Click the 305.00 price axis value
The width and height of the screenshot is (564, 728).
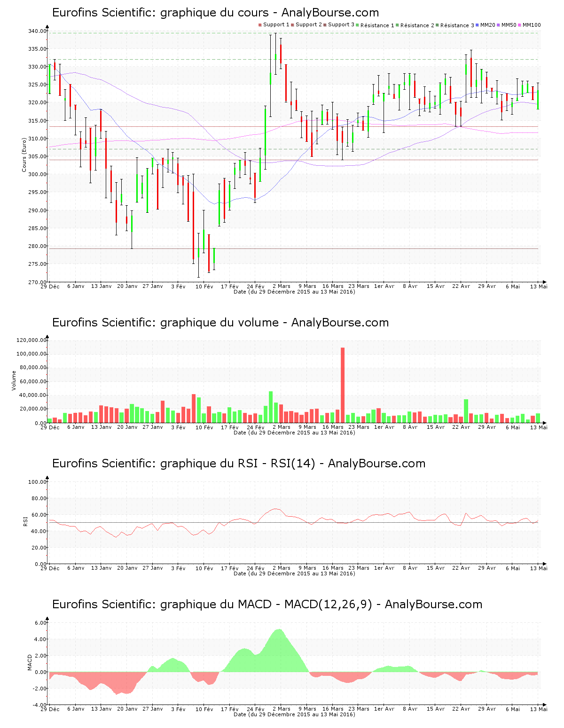click(37, 156)
